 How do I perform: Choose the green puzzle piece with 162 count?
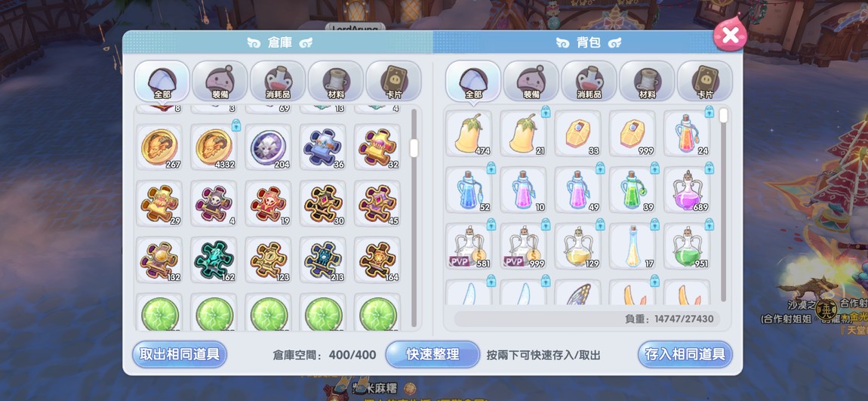214,260
